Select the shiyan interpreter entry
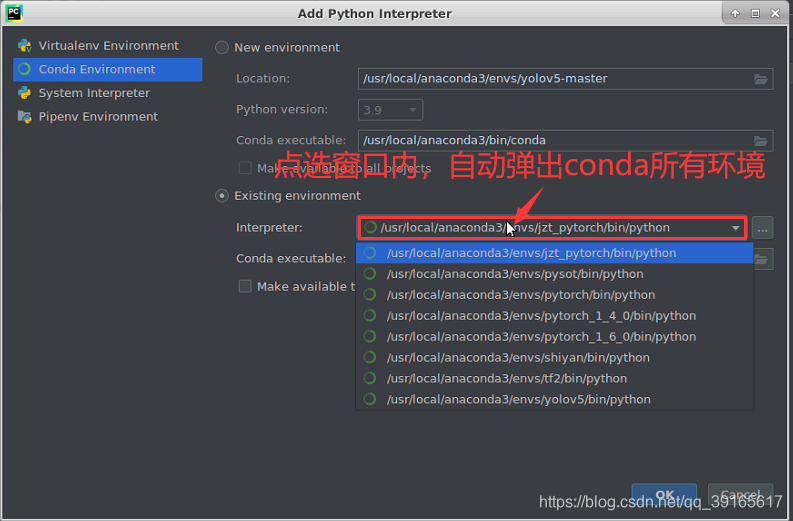 (555, 358)
